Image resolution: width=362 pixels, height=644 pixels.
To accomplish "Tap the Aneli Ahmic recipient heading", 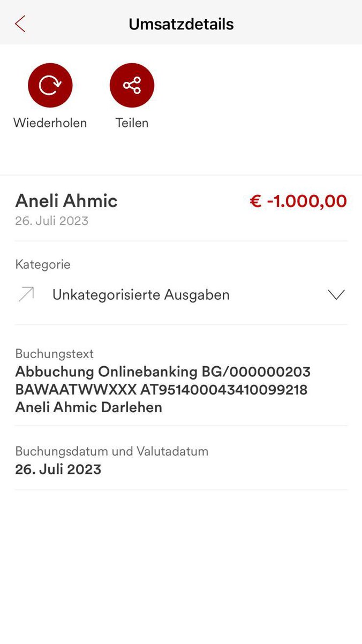I will point(66,201).
